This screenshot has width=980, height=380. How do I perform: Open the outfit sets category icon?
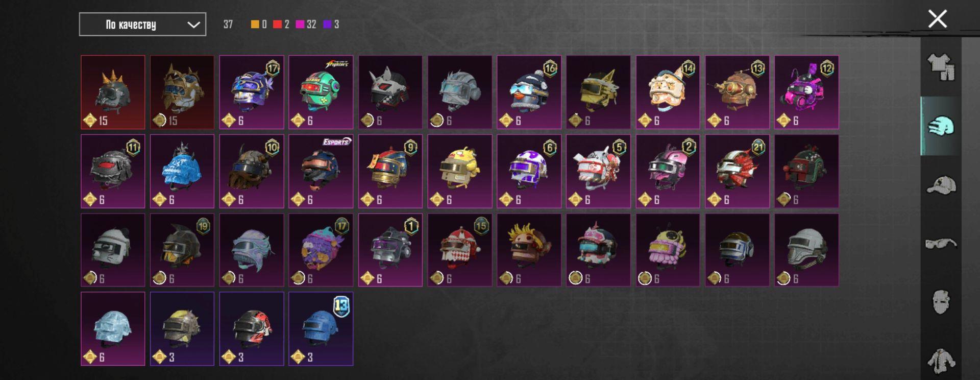tap(941, 67)
